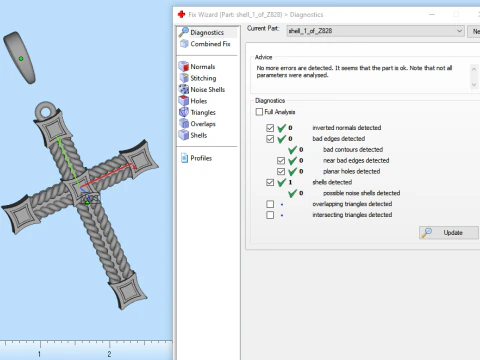This screenshot has width=480, height=360.
Task: Go to the Shells page label
Action: (x=199, y=135)
